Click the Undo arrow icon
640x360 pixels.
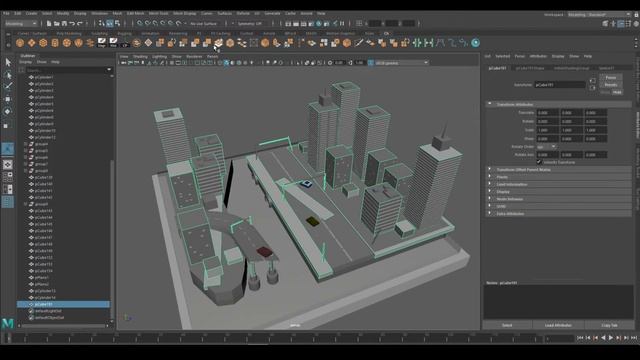coord(72,24)
